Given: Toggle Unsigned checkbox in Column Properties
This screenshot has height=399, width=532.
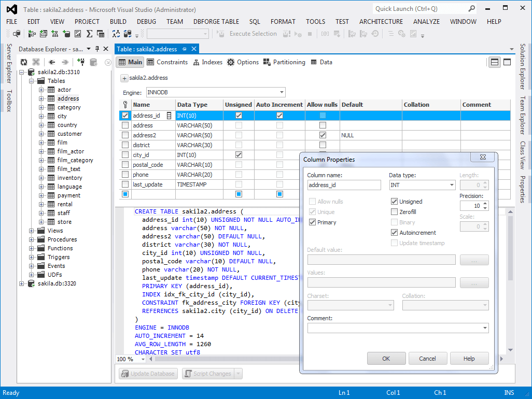Looking at the screenshot, I should pyautogui.click(x=394, y=202).
